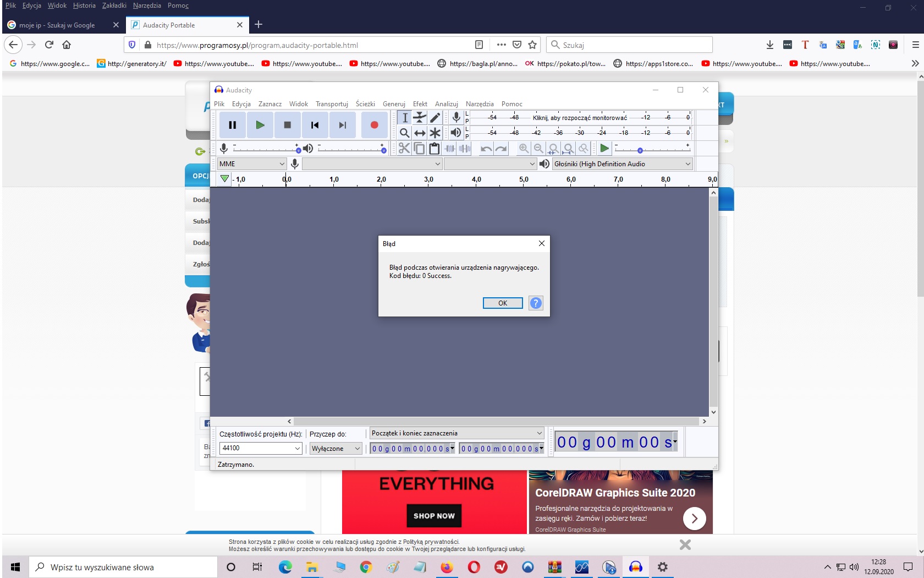Toggle the Pause button
The image size is (924, 578).
233,125
